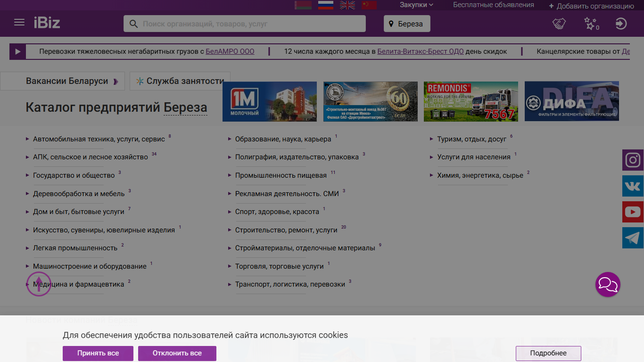This screenshot has width=644, height=362.
Task: Click the iBiz logo
Action: (x=47, y=23)
